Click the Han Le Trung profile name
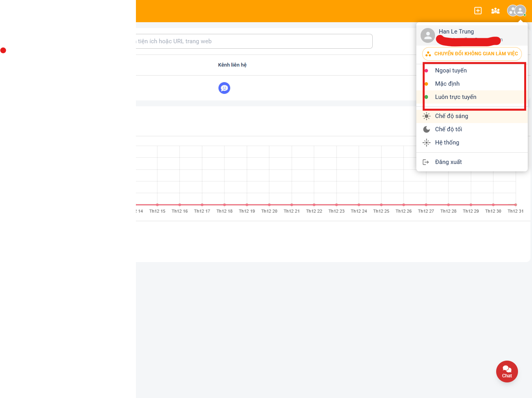The height and width of the screenshot is (398, 532). pos(456,32)
